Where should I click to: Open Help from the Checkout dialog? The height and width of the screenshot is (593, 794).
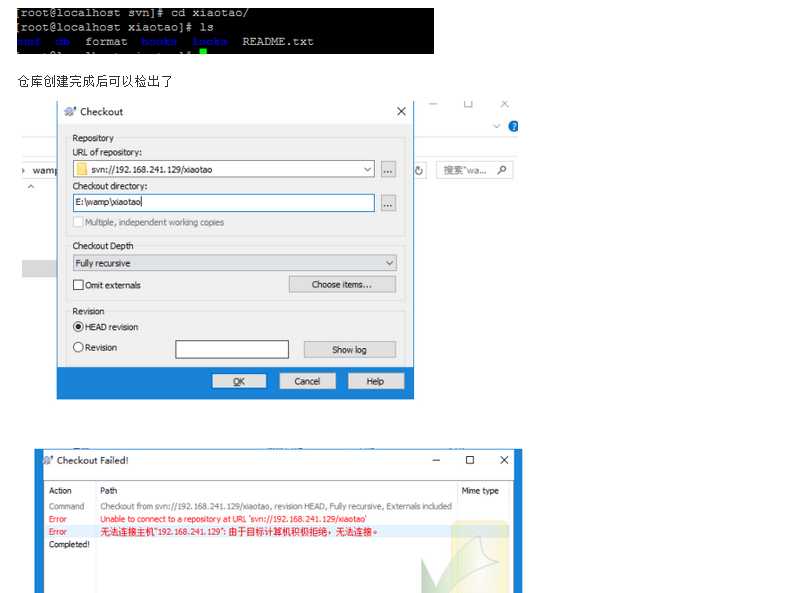pos(375,381)
